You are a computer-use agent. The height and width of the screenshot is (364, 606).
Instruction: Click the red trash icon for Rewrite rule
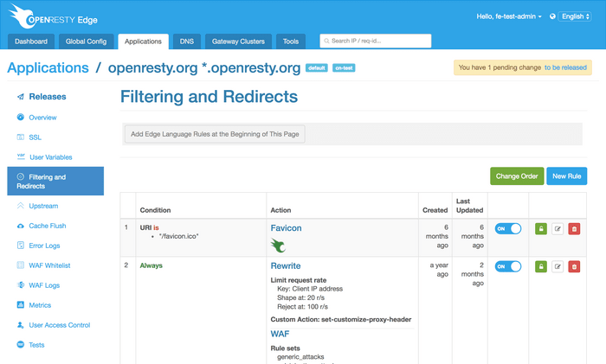pyautogui.click(x=574, y=266)
